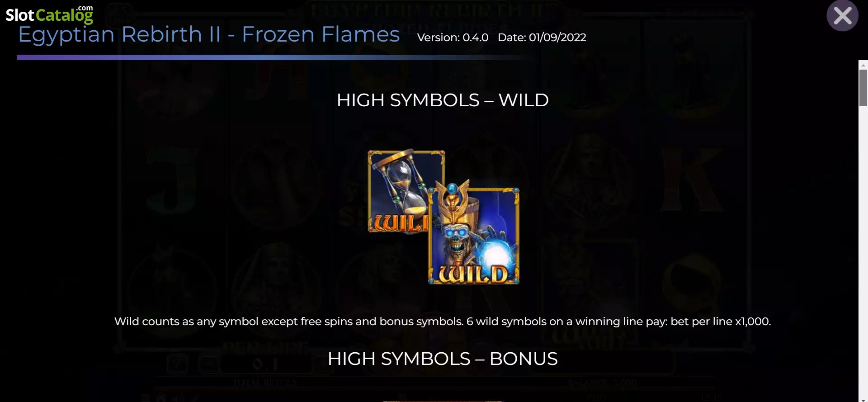
Task: Click the scrollbar up arrow
Action: tap(863, 65)
